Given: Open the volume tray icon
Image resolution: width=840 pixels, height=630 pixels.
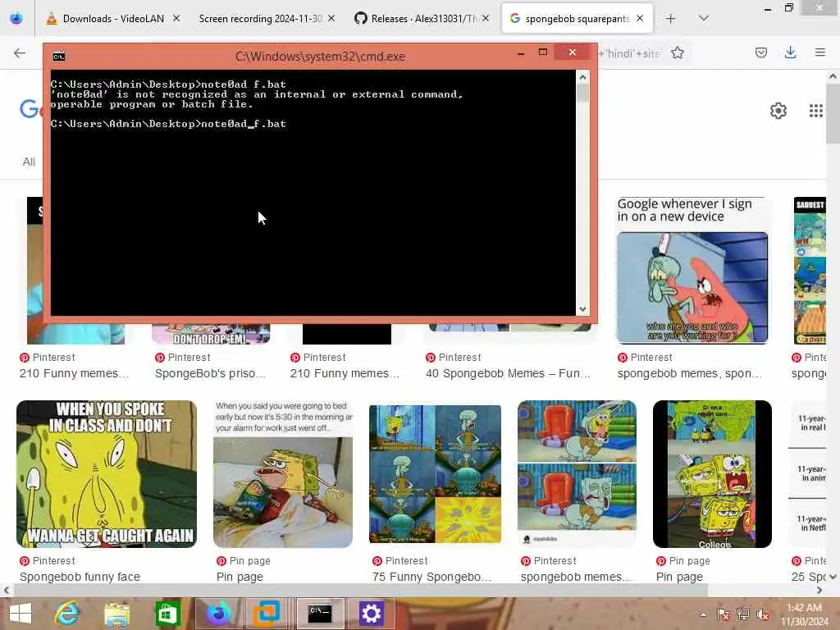Looking at the screenshot, I should tap(762, 614).
